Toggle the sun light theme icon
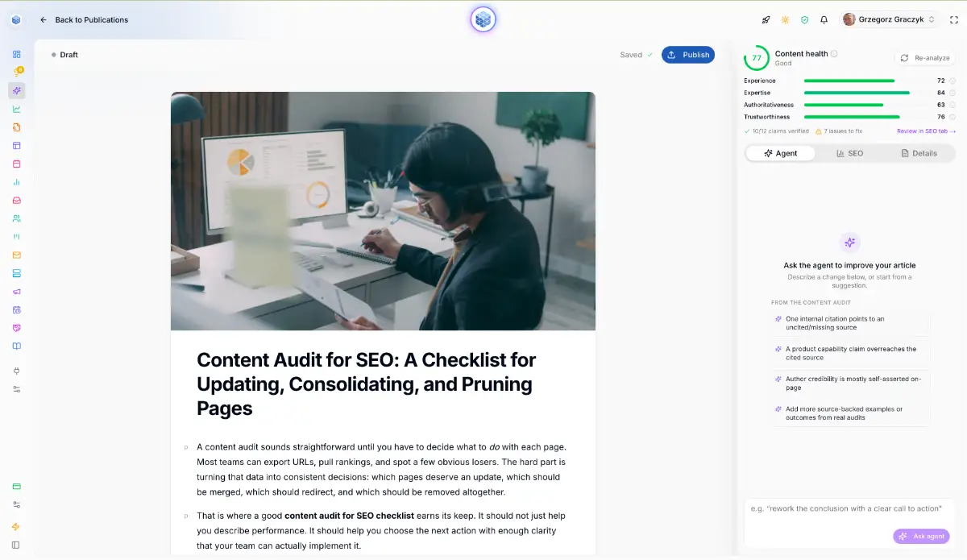This screenshot has width=967, height=560. pos(785,19)
